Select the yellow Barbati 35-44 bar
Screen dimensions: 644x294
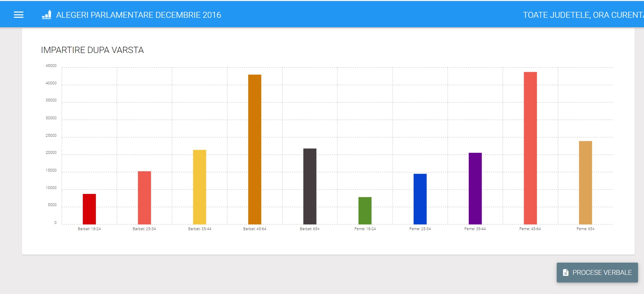(x=199, y=187)
